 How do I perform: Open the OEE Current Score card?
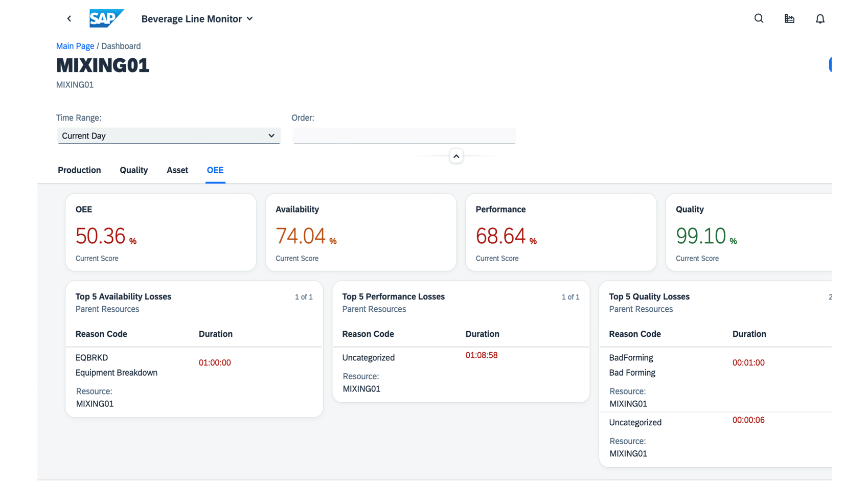point(161,232)
